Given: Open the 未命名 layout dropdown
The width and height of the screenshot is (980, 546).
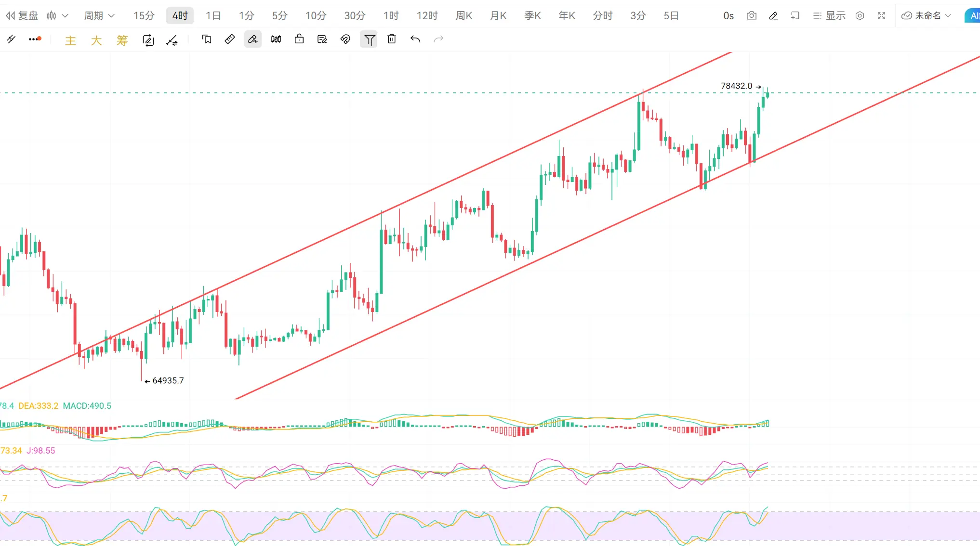Looking at the screenshot, I should pyautogui.click(x=927, y=16).
